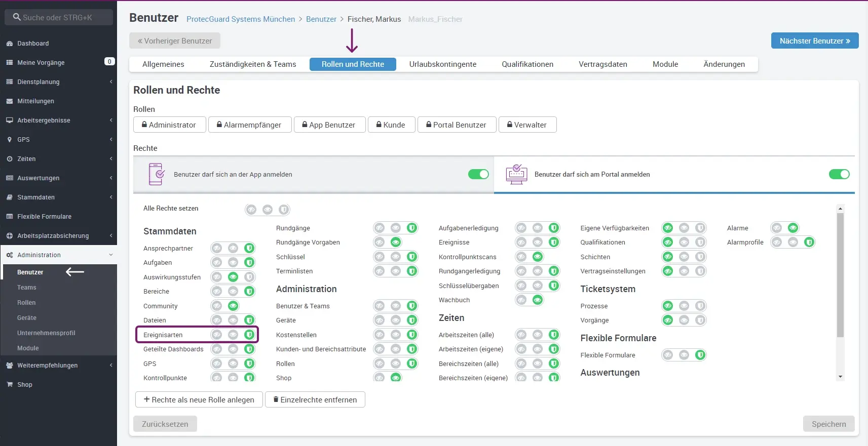Toggle the Portal anmelden switch
Screen dimensions: 868x446
(x=839, y=174)
